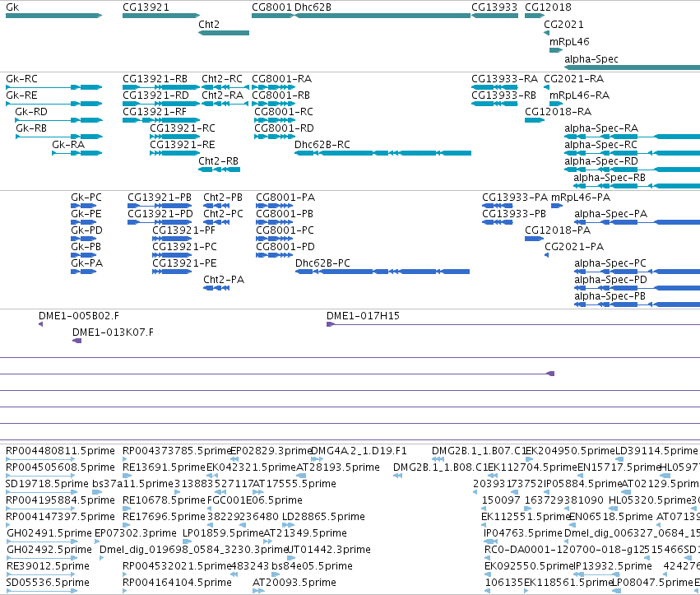Click protein CG13921-PB

(160, 198)
